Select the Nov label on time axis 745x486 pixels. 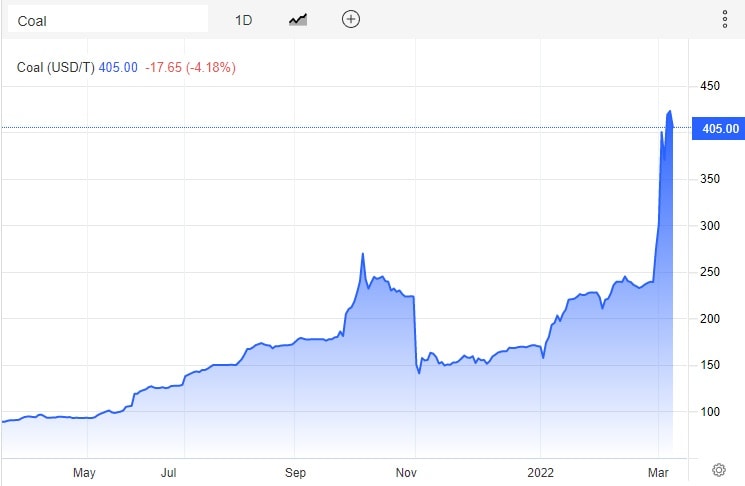[406, 470]
